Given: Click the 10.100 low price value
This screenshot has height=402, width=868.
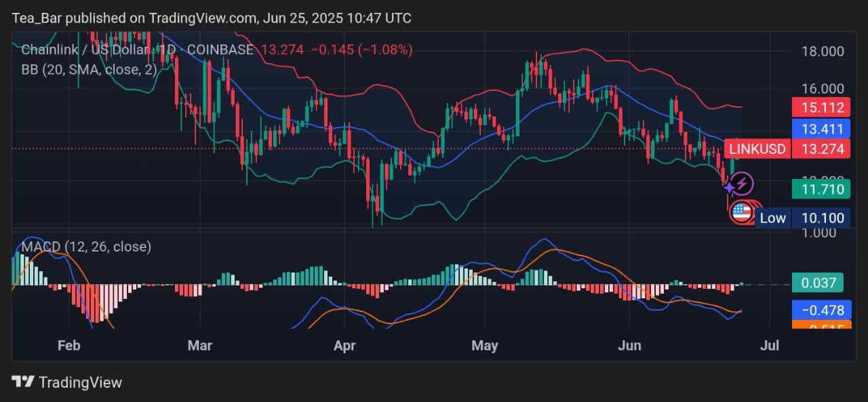Looking at the screenshot, I should tap(821, 218).
